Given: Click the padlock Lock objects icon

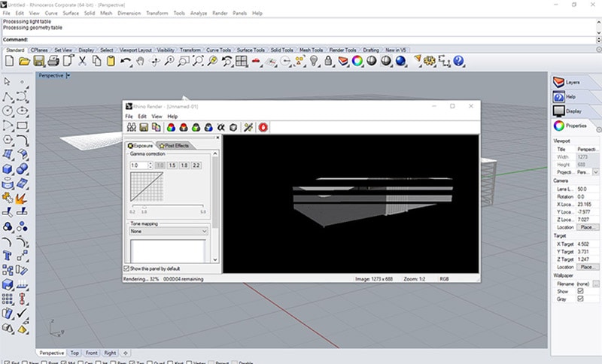Looking at the screenshot, I should [328, 61].
